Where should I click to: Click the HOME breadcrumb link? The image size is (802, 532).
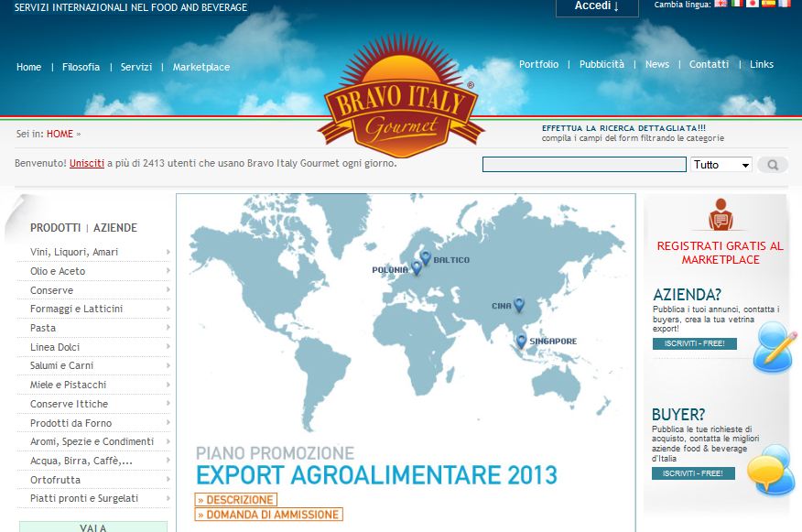point(60,134)
